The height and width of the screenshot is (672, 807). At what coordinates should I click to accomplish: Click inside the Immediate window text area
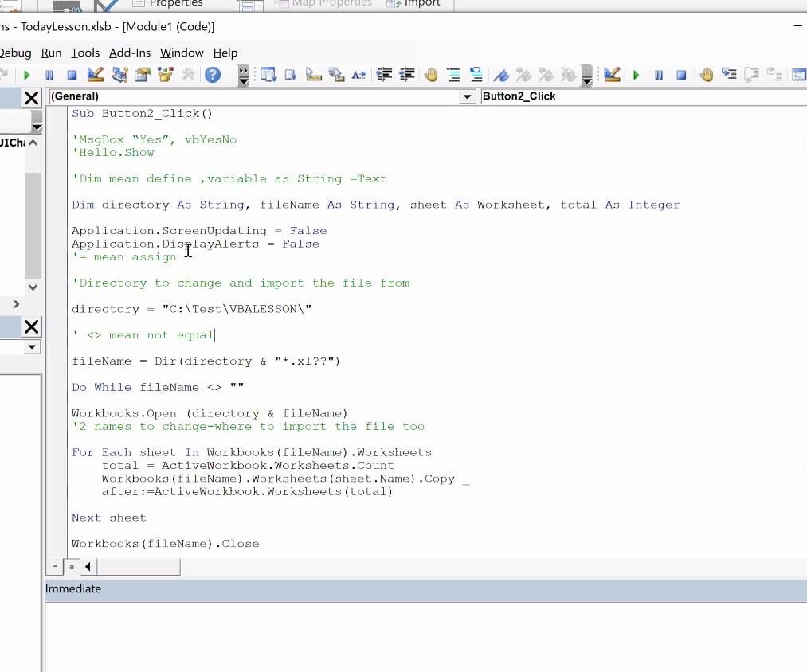[x=422, y=635]
